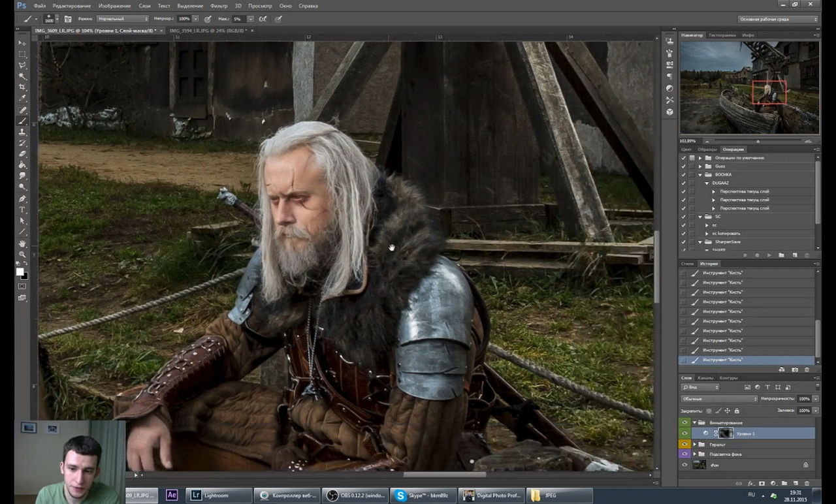Screen dimensions: 836x504
Task: Open the layer blend mode dropdown Обычные
Action: [718, 399]
